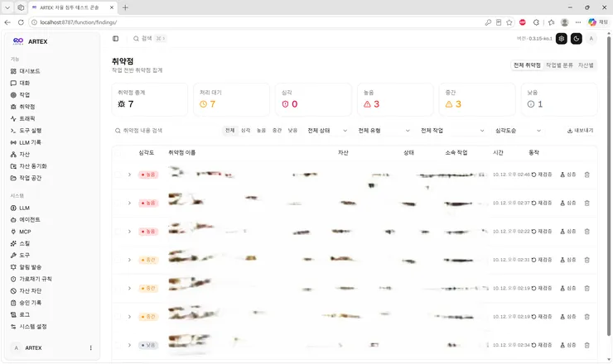Open the A avatar in the header

point(591,38)
